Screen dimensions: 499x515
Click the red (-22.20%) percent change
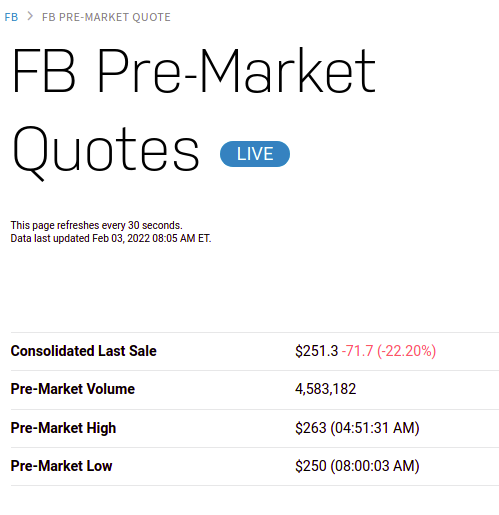click(x=406, y=351)
